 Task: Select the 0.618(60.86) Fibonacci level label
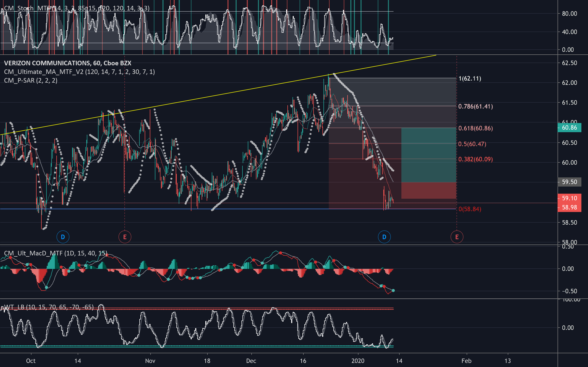[475, 128]
